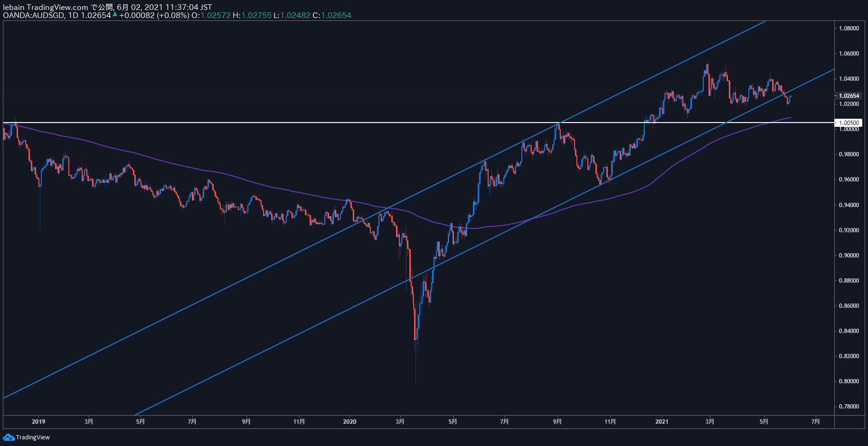The width and height of the screenshot is (868, 446).
Task: Click the 0.90000 price axis label
Action: coord(849,256)
